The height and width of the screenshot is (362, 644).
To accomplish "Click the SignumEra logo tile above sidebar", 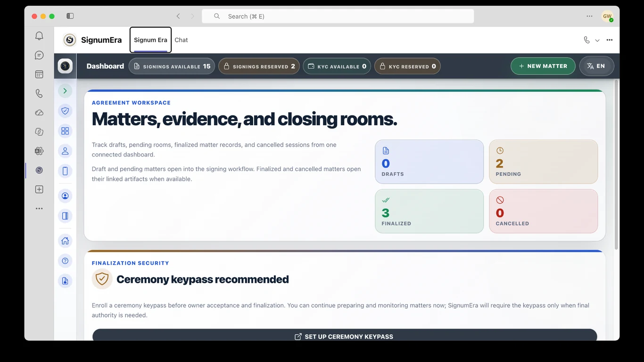I will [x=65, y=66].
